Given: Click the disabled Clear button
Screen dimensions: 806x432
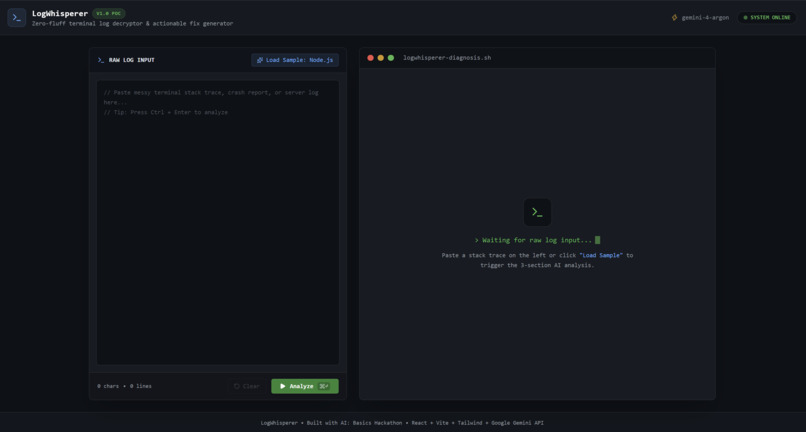Looking at the screenshot, I should (x=247, y=386).
